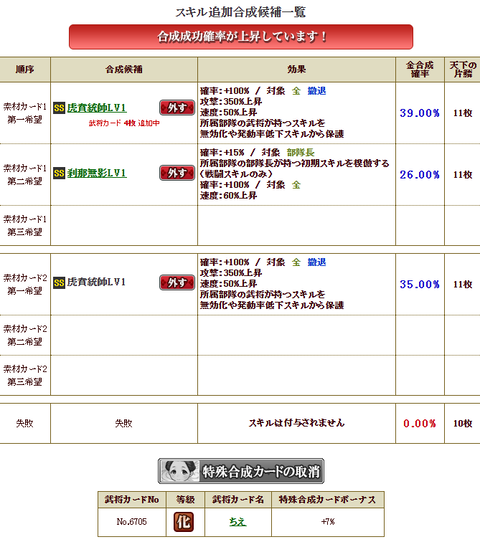Click +7% bonus value
The width and height of the screenshot is (480, 542).
328,522
